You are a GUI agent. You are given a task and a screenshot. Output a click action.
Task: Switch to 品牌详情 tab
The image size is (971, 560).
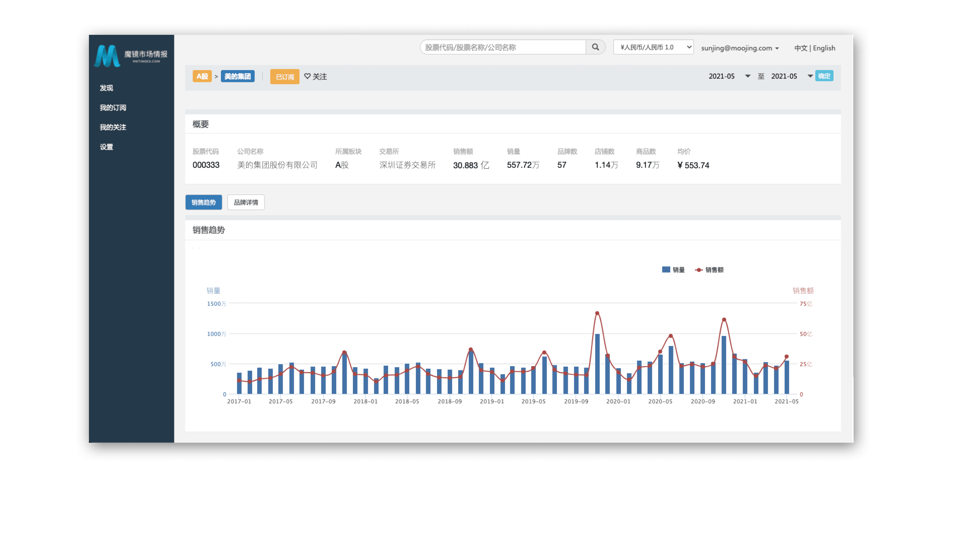246,202
